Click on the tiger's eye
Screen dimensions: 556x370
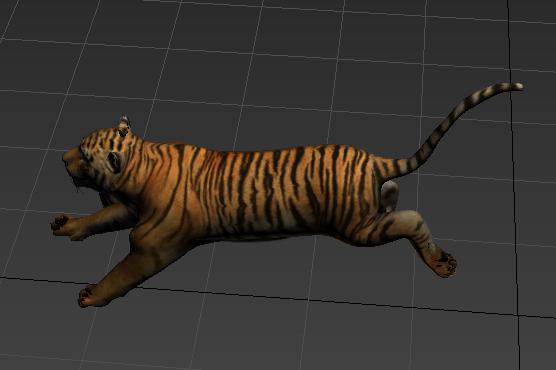(114, 162)
